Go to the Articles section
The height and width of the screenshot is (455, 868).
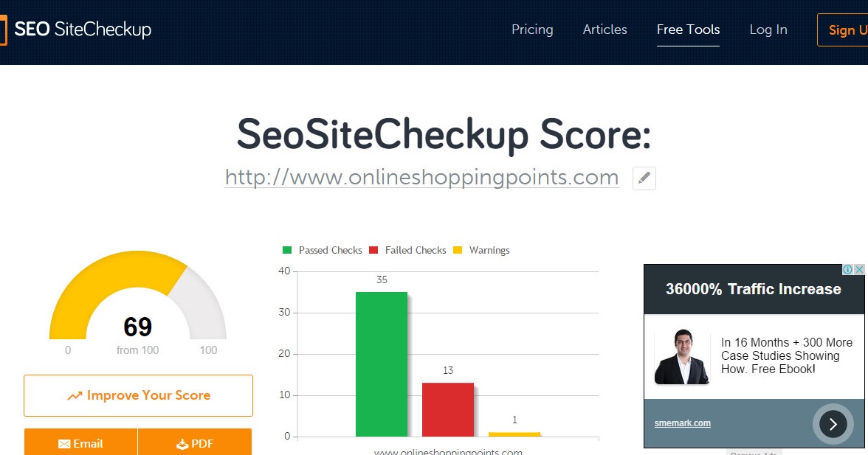pos(604,29)
